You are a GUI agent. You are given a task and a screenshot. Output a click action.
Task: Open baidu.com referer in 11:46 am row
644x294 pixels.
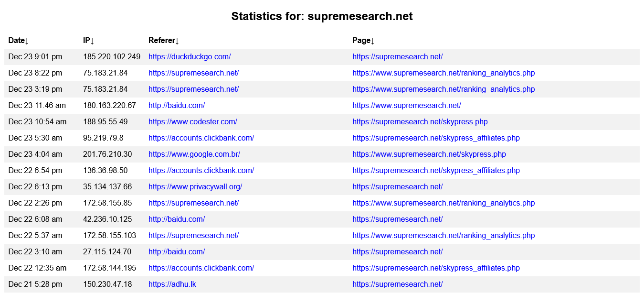[176, 106]
